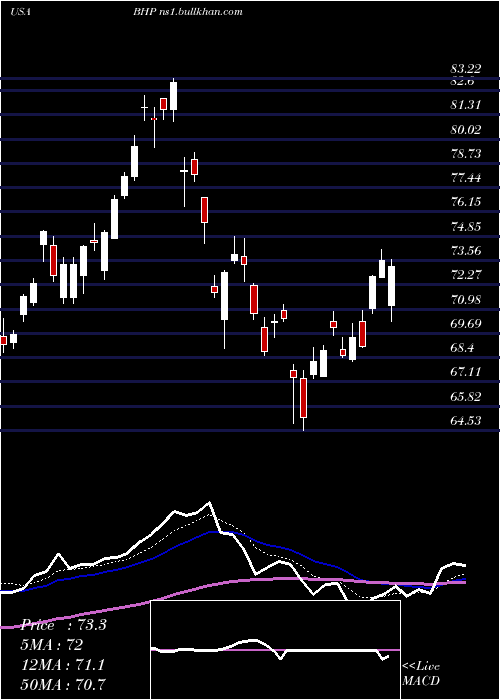Click the 50MA : 70.7 readout

point(63,684)
